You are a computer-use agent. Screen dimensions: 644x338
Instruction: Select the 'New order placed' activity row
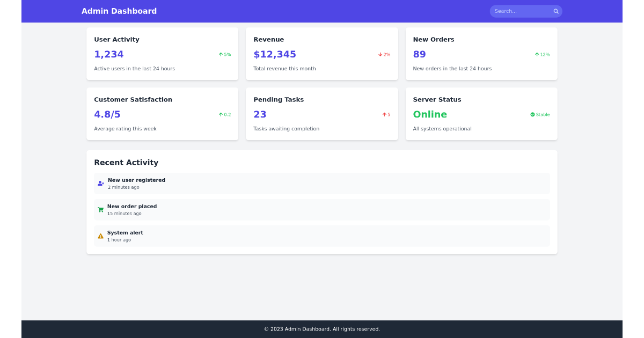point(322,209)
